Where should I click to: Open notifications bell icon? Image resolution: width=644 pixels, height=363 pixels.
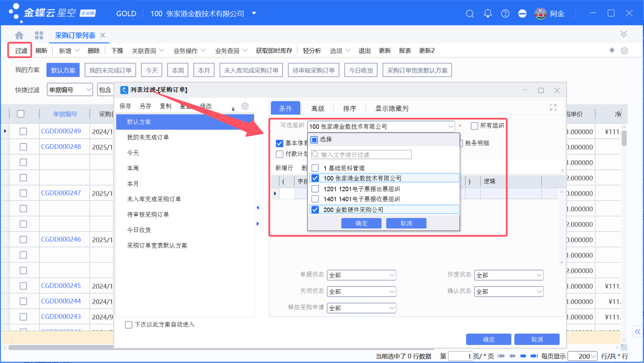488,14
